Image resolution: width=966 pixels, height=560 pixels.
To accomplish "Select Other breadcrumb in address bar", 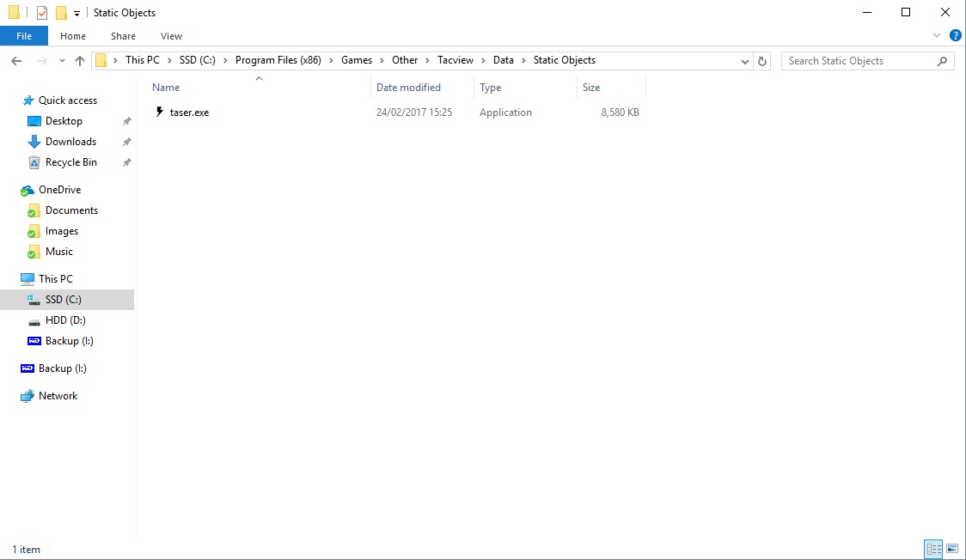I will click(405, 60).
